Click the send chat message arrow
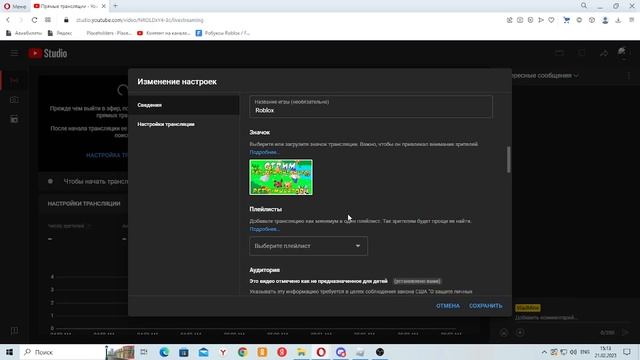The height and width of the screenshot is (360, 640). [x=625, y=333]
